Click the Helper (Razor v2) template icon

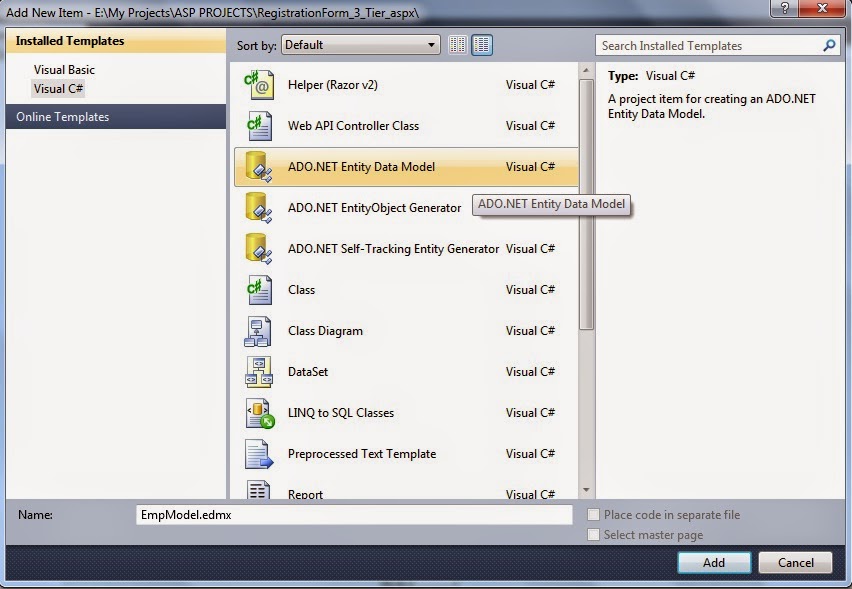pos(259,85)
